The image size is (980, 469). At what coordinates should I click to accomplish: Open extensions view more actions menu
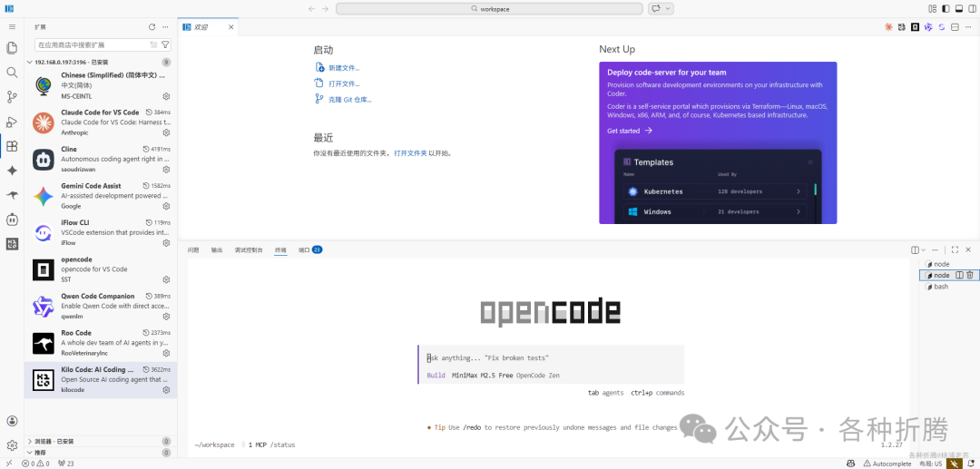click(x=165, y=27)
